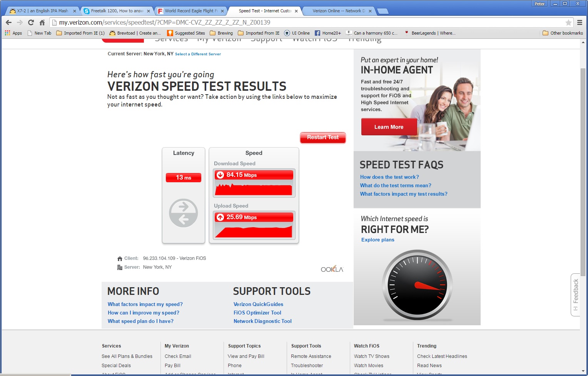Open the Feedback side tab

[575, 295]
